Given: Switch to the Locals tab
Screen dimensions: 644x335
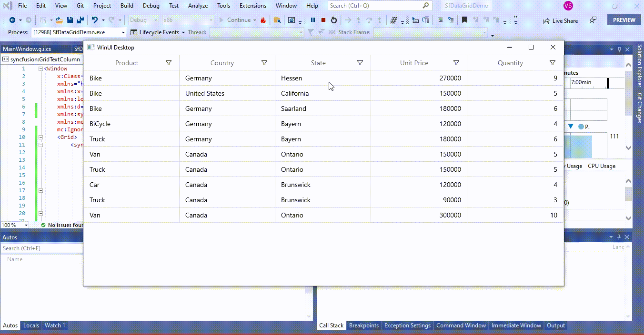Looking at the screenshot, I should pos(31,325).
